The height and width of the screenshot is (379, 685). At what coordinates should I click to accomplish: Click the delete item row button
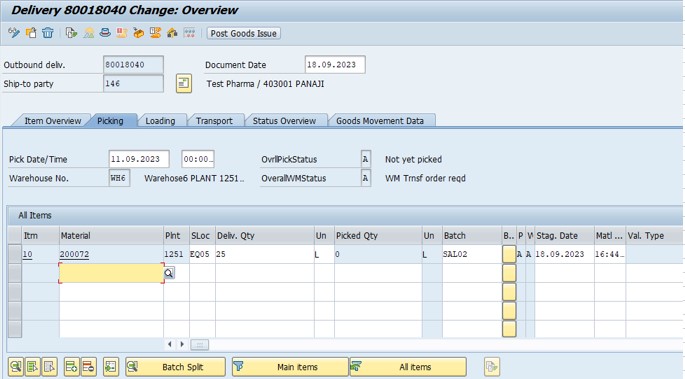click(x=88, y=367)
